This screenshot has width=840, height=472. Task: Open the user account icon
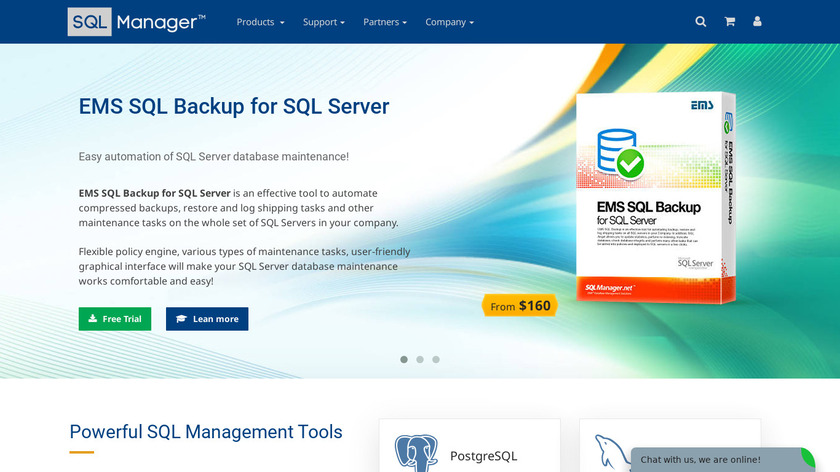757,21
